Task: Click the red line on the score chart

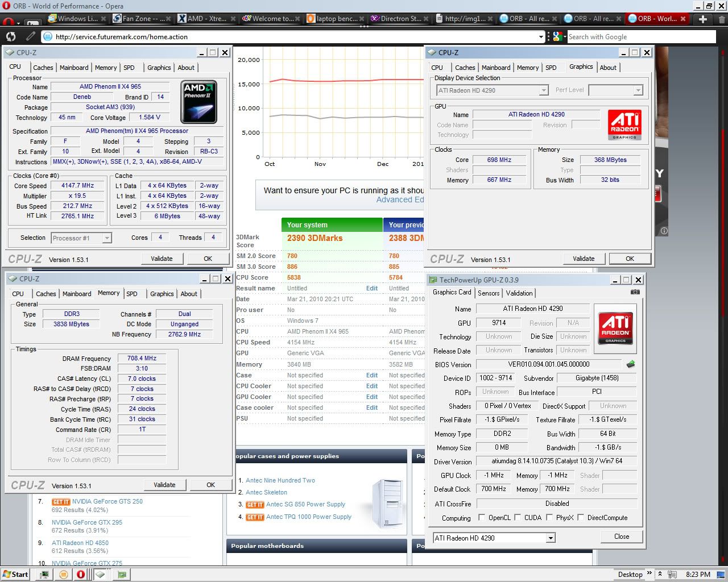Action: [x=341, y=81]
